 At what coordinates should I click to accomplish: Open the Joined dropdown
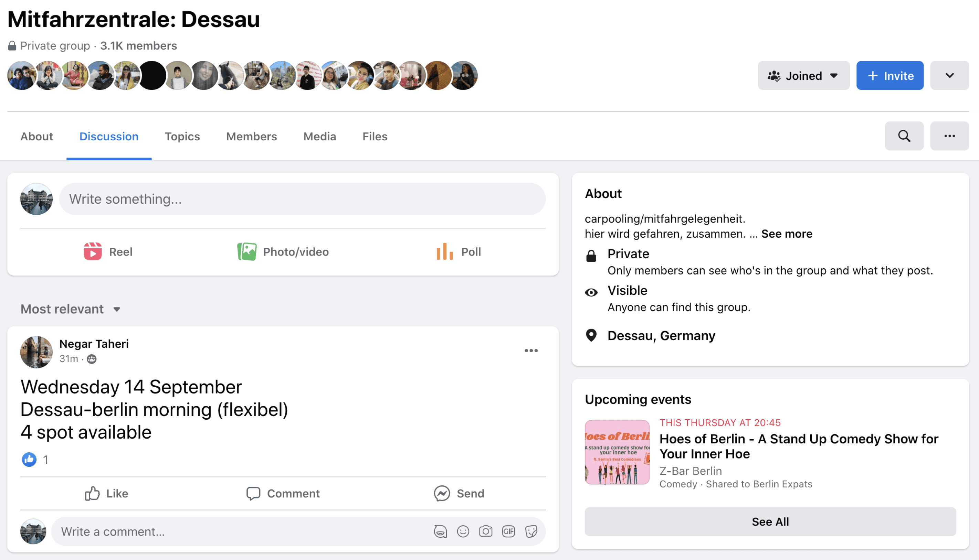(x=803, y=75)
